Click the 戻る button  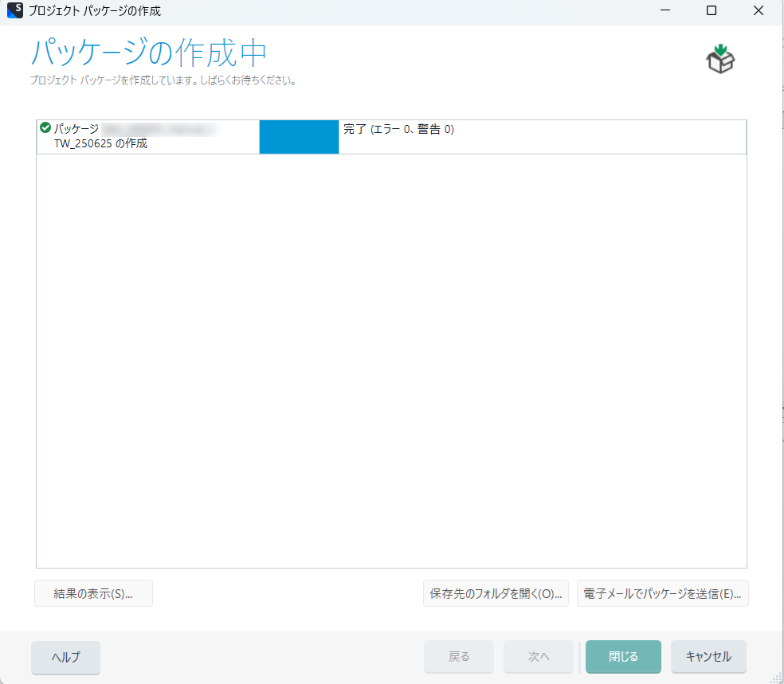[459, 656]
